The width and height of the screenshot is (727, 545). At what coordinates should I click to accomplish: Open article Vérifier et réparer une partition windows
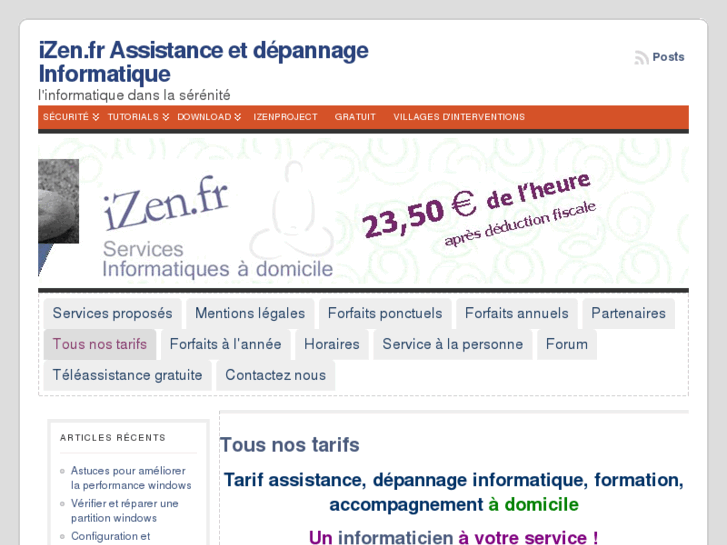click(125, 511)
